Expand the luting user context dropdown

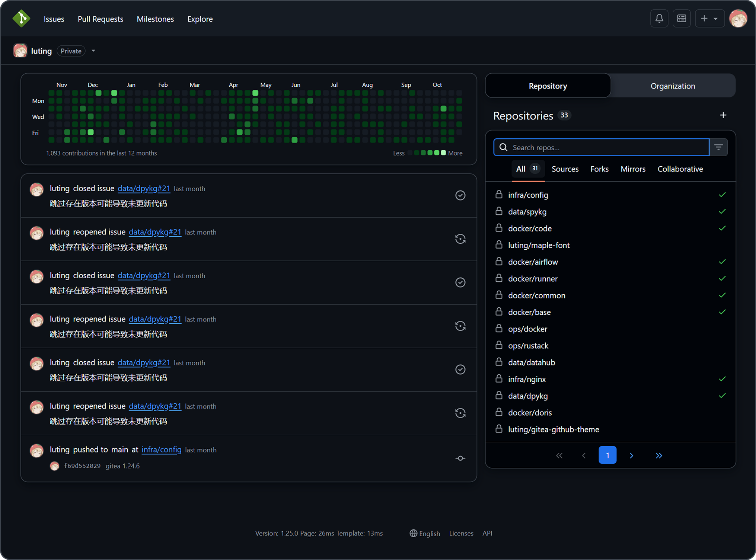pyautogui.click(x=93, y=51)
